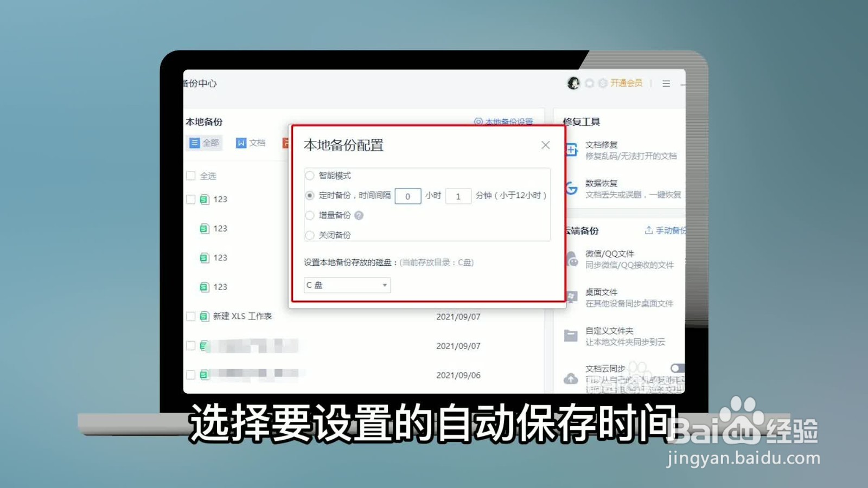The image size is (868, 488).
Task: Click the 桌面文件 title text
Action: pos(601,292)
